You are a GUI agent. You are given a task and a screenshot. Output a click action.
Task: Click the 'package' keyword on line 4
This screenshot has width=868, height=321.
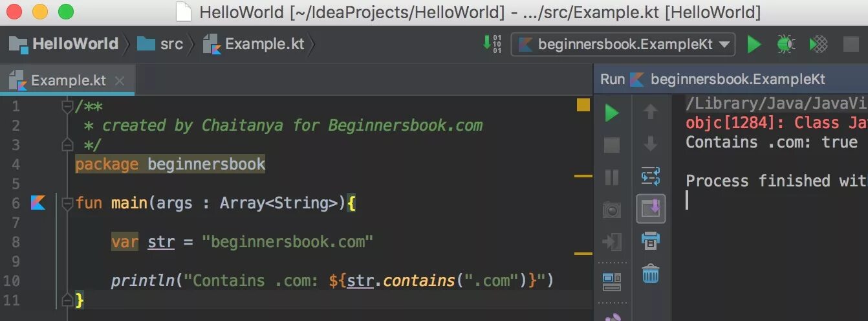click(107, 164)
